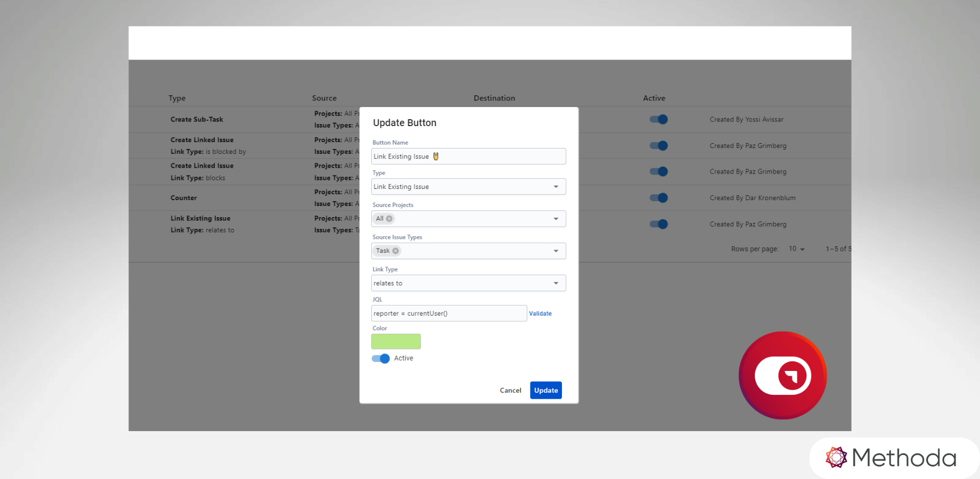
Task: Click 'Link Existing Issue' in the table
Action: point(200,218)
